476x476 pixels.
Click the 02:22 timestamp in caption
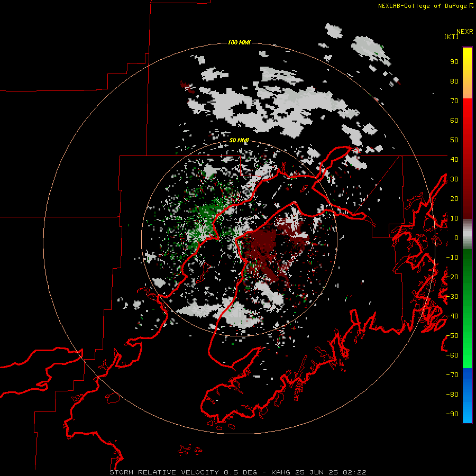(354, 472)
